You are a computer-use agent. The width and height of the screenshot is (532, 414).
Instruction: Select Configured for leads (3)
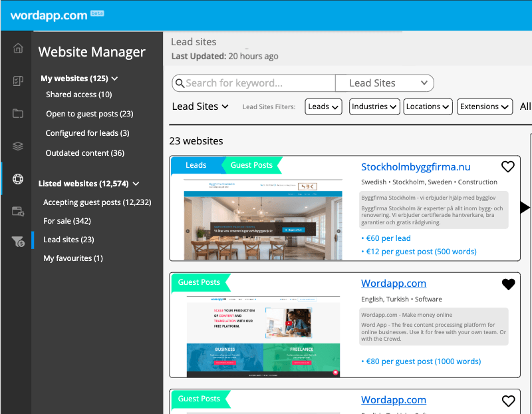point(88,133)
